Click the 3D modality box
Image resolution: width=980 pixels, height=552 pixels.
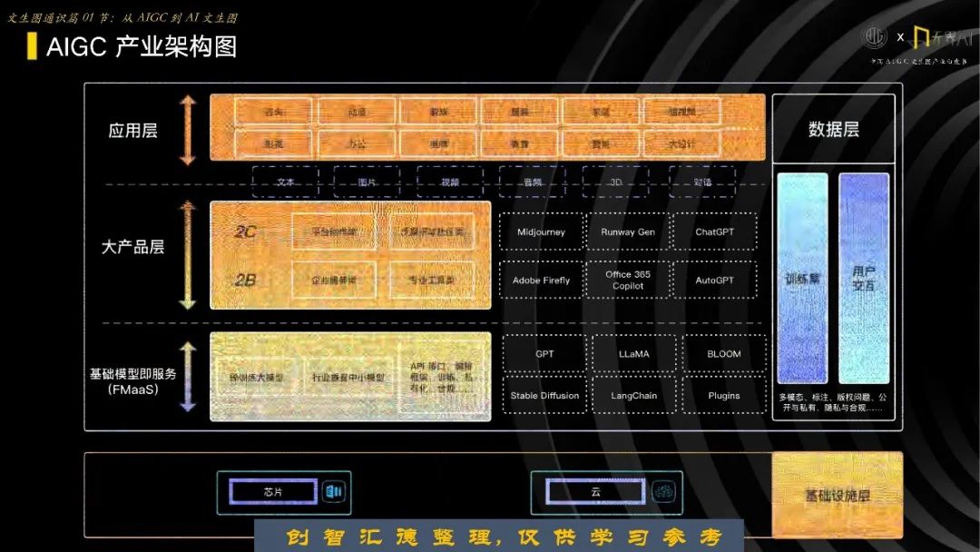[x=615, y=182]
